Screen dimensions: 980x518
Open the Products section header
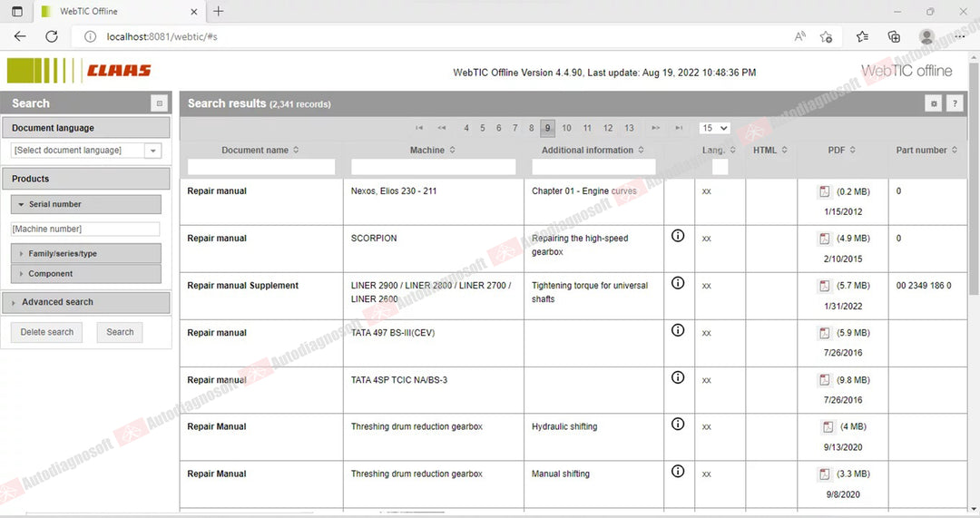85,179
